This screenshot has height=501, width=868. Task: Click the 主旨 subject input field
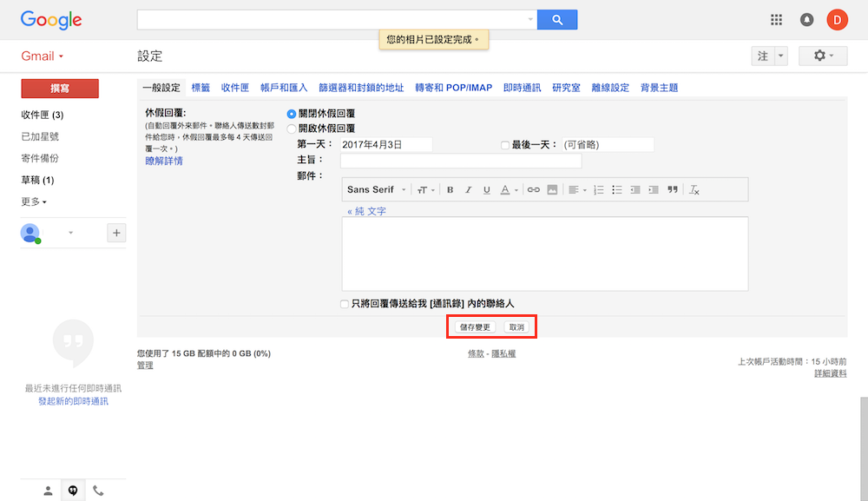point(461,161)
